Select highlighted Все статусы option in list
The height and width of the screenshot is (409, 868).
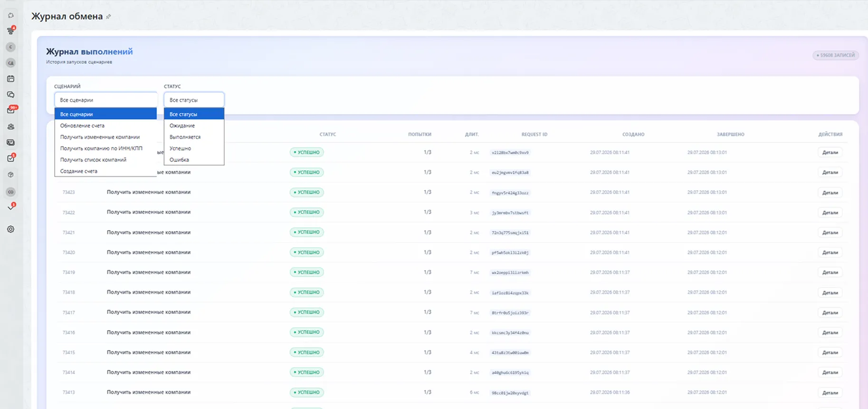tap(194, 114)
